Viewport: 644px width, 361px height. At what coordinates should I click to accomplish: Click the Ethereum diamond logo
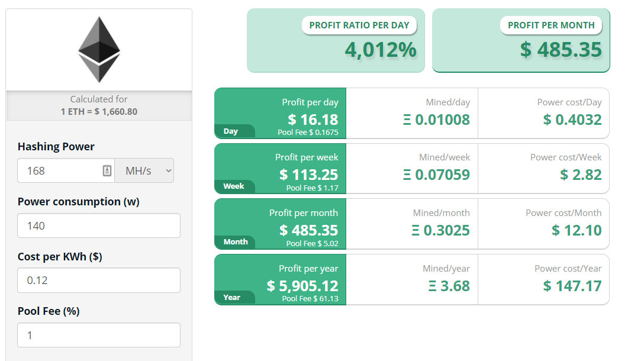99,49
